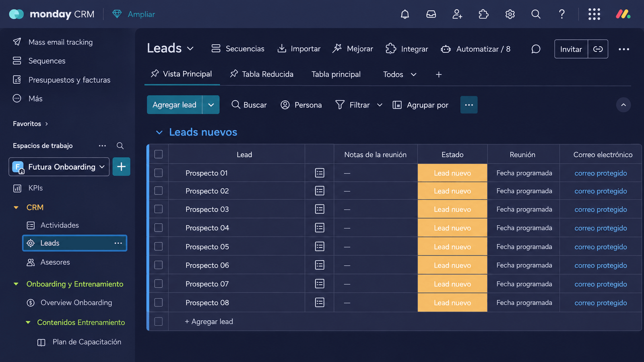Open the toolbar three-dot more options button
The height and width of the screenshot is (362, 644).
tap(469, 105)
